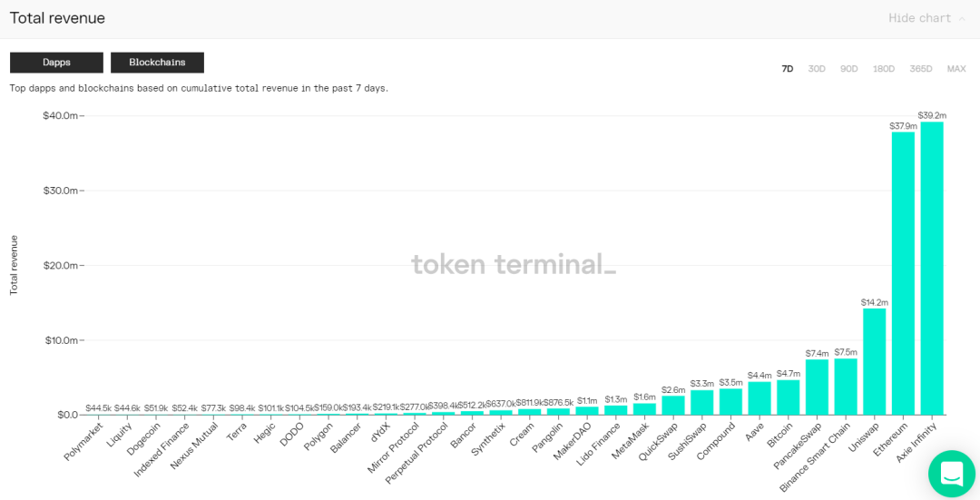The width and height of the screenshot is (980, 500).
Task: Choose the 365D time range
Action: [x=921, y=69]
